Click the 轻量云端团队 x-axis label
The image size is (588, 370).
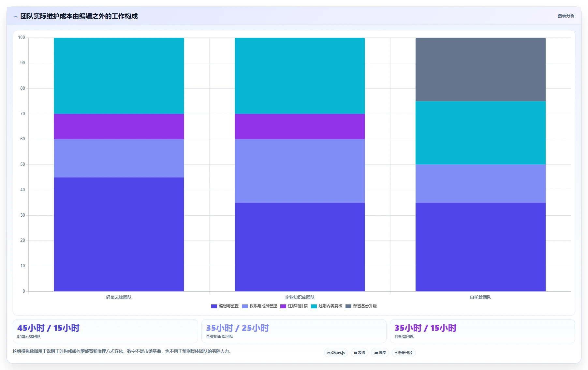[119, 297]
